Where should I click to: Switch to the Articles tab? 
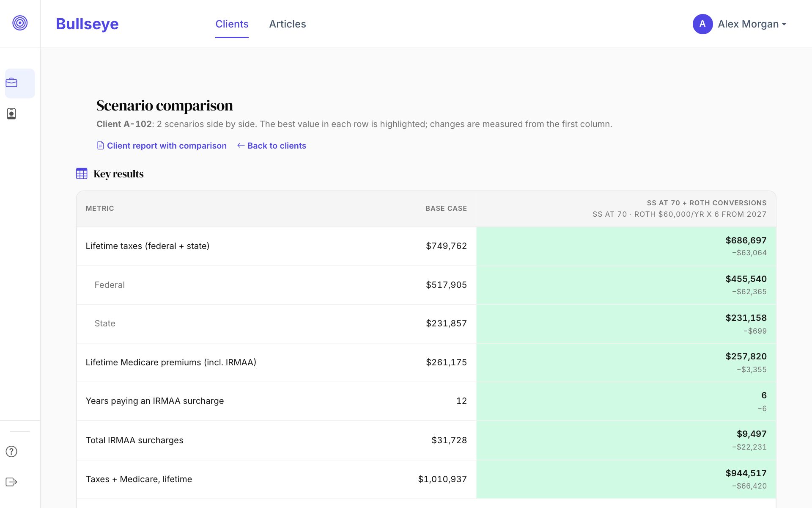point(288,24)
